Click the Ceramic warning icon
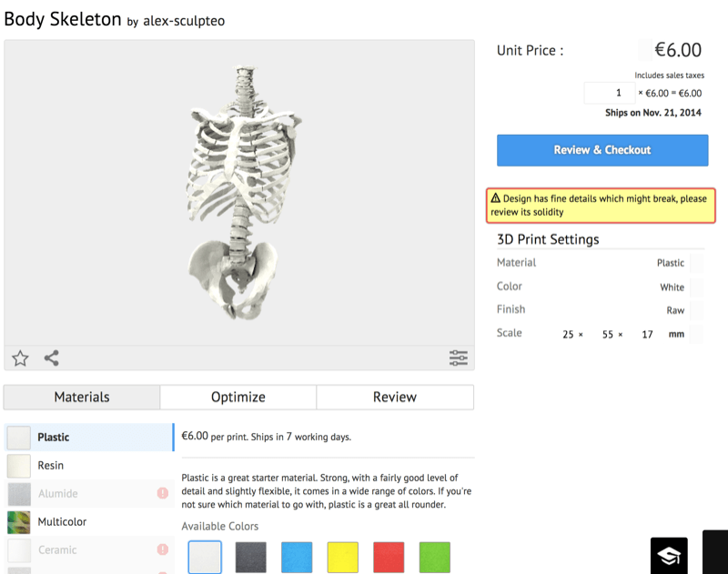This screenshot has height=574, width=728. (163, 550)
